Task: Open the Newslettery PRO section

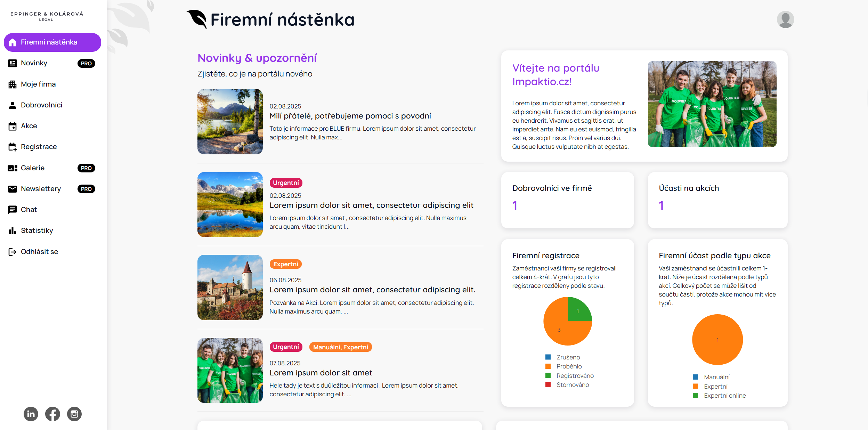Action: point(41,189)
